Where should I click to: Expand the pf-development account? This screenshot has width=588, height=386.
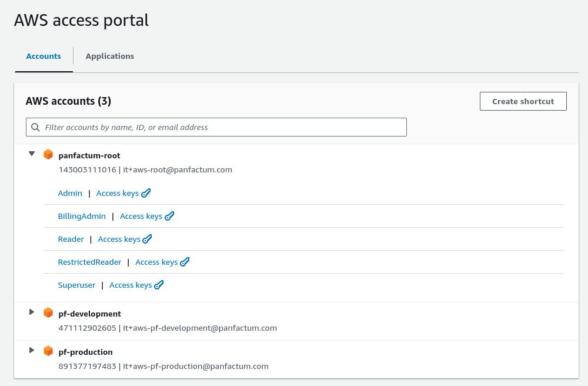point(32,312)
